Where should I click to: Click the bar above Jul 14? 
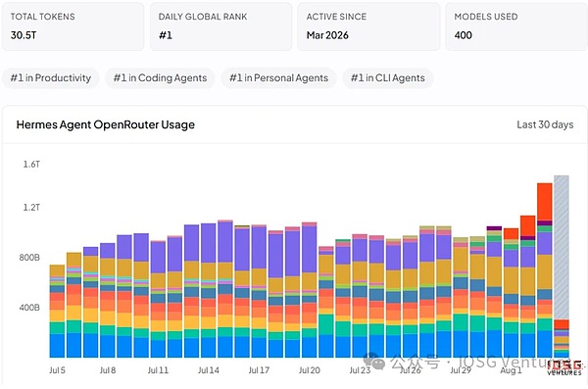click(209, 290)
